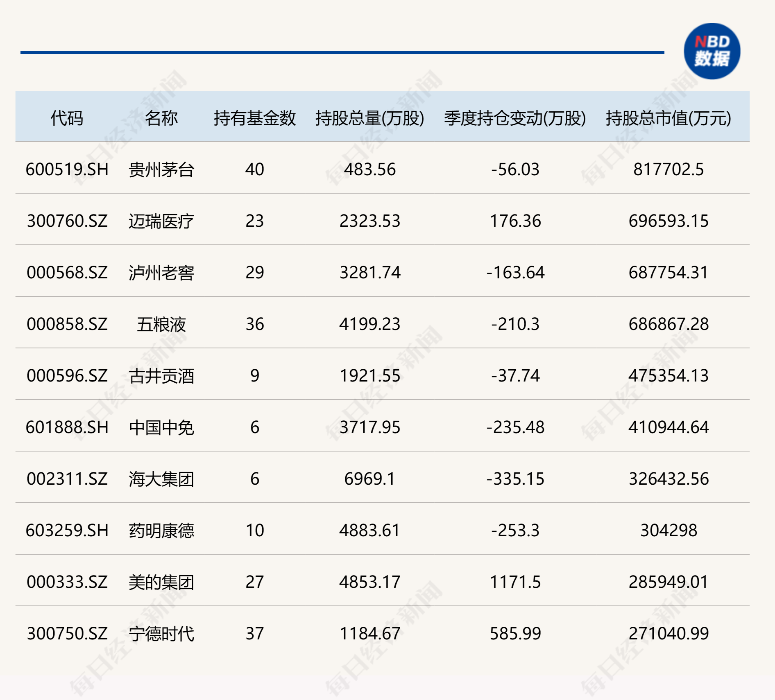Select stock code 000333.SZ

tap(67, 582)
